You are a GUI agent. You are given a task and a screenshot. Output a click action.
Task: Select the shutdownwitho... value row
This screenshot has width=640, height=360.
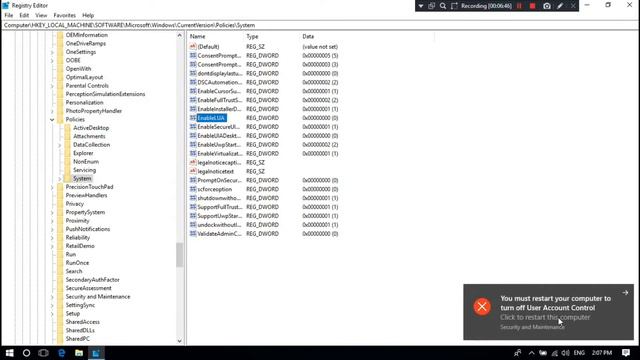[264, 198]
